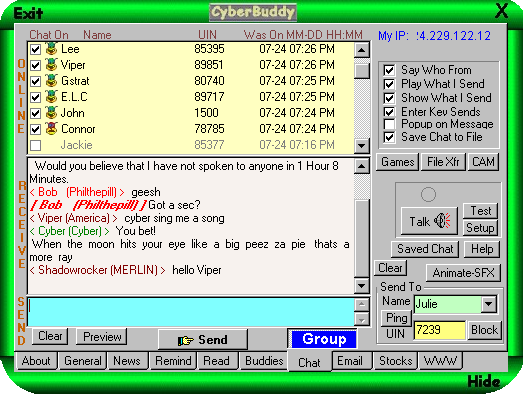Uncheck the Chat On box for Connor
The height and width of the screenshot is (394, 523).
[x=35, y=129]
